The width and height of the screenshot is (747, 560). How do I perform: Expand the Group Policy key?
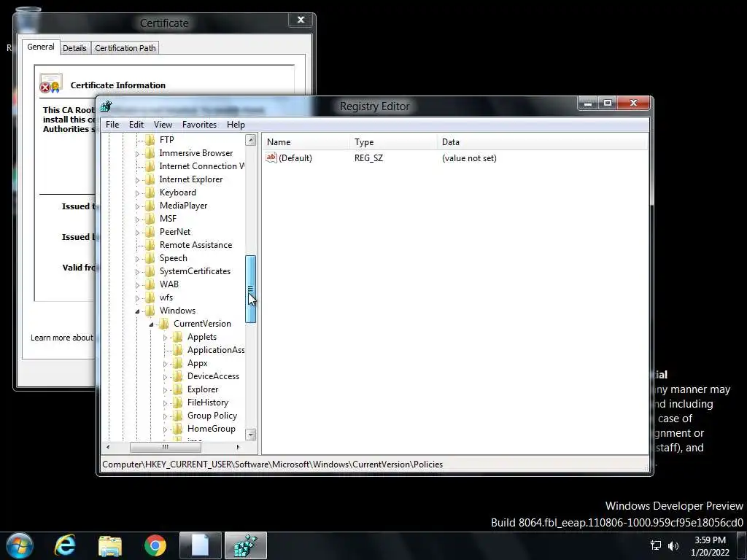165,416
